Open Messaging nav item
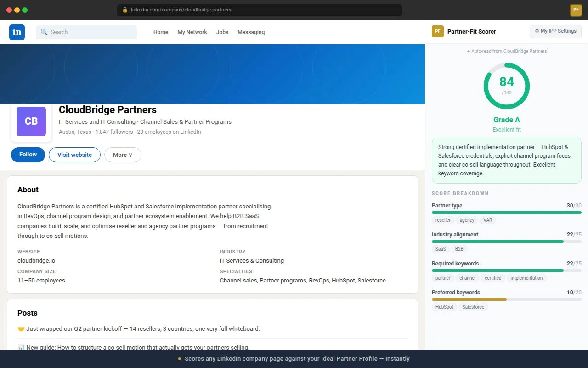Image resolution: width=588 pixels, height=368 pixels. tap(251, 32)
